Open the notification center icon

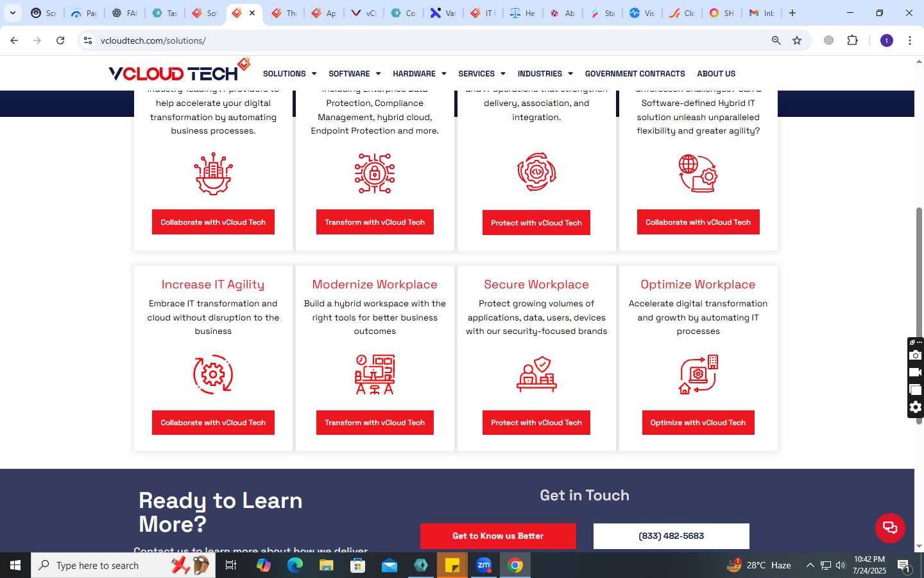coord(903,565)
